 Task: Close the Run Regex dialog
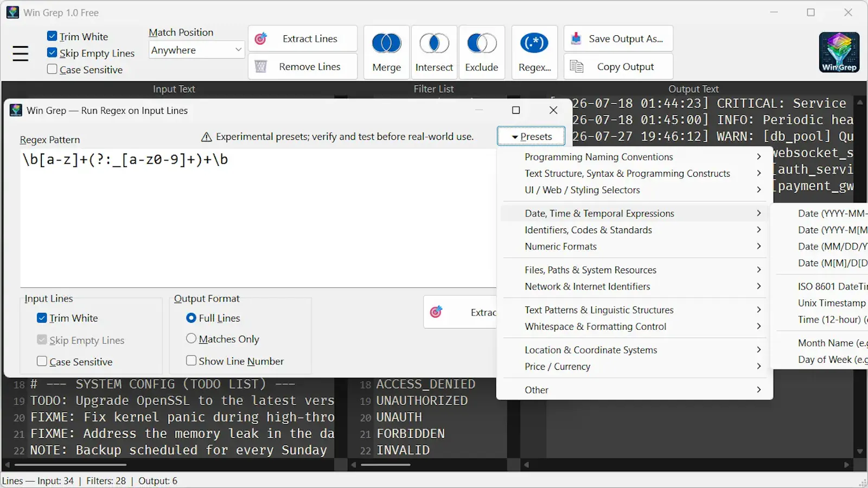(553, 110)
